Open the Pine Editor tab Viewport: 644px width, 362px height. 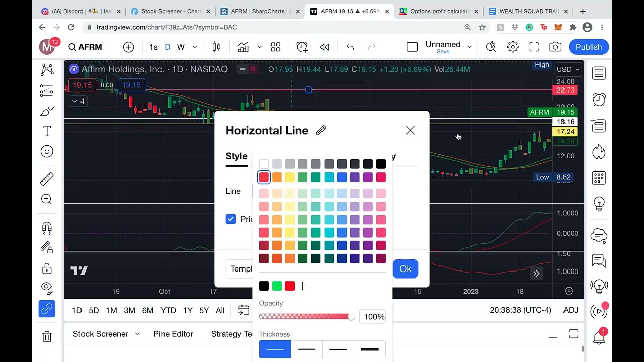click(x=174, y=334)
